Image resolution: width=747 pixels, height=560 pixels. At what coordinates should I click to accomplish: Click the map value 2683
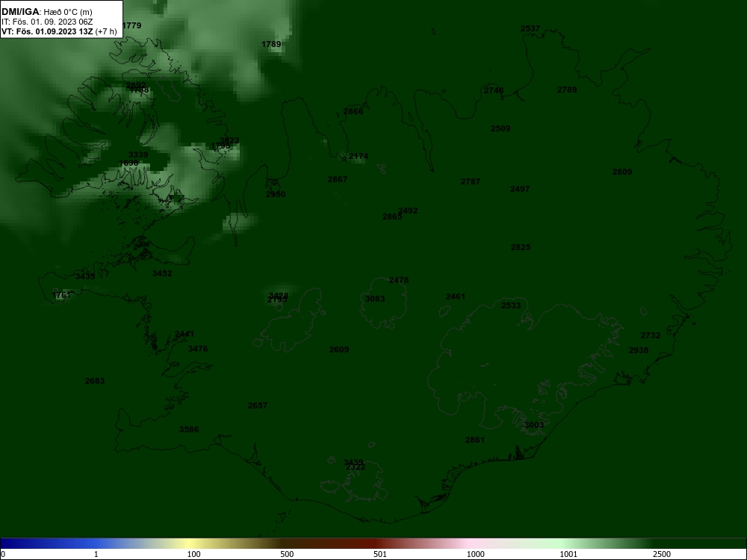[x=95, y=381]
